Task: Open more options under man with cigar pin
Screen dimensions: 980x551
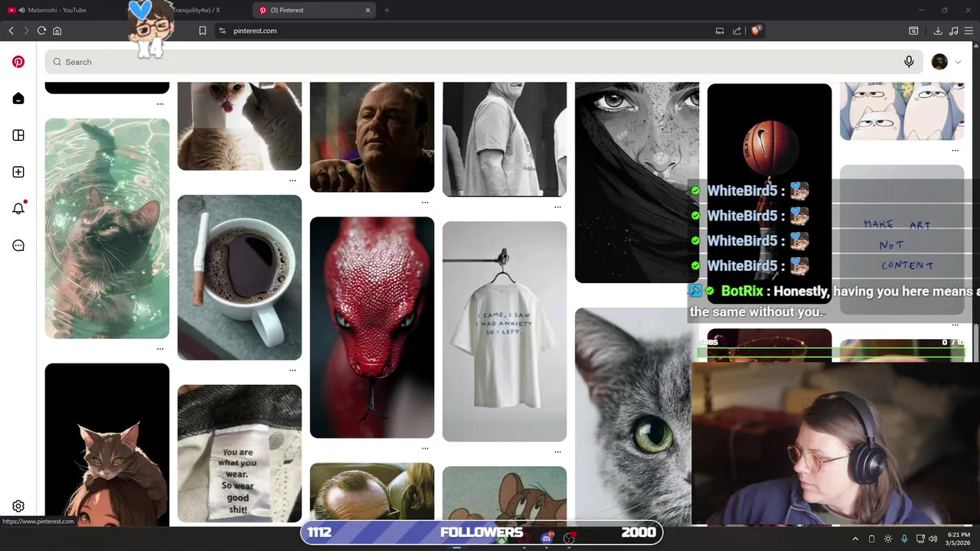Action: coord(425,203)
